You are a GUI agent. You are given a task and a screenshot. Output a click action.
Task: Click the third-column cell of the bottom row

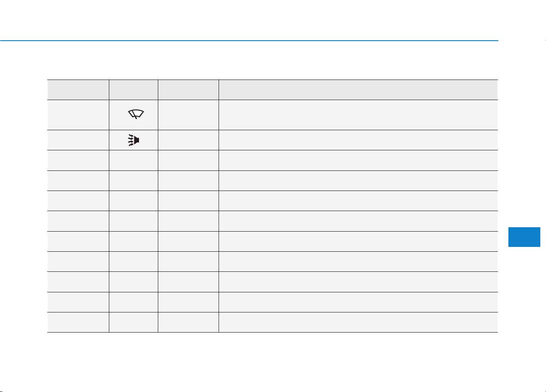pos(188,323)
